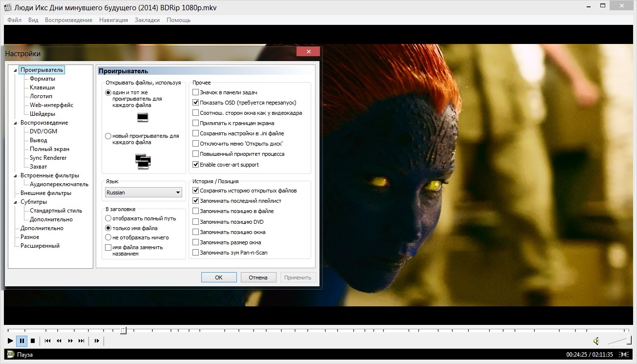The image size is (637, 364).
Task: Mute audio via the speaker icon
Action: [596, 341]
